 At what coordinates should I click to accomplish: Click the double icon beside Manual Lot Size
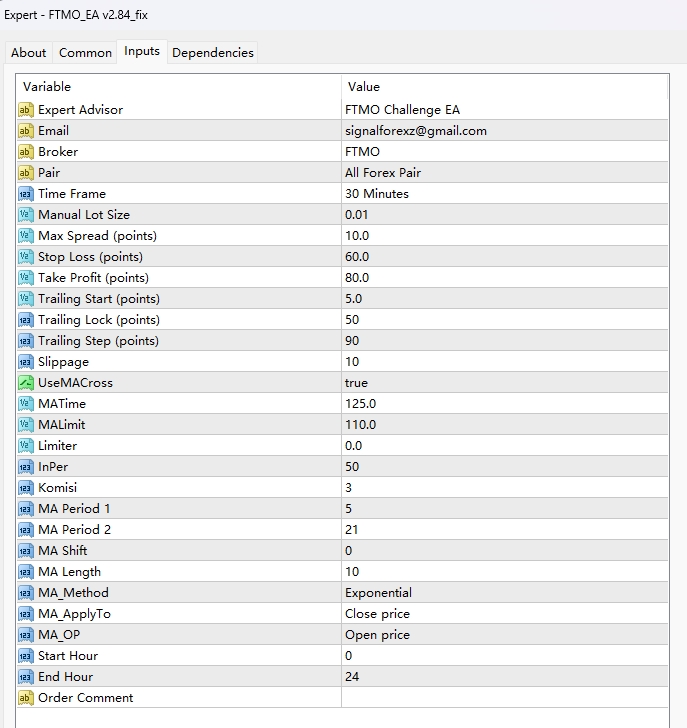click(26, 214)
